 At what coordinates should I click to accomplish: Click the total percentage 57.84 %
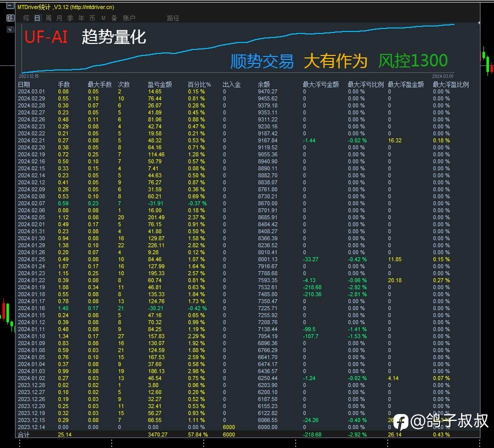198,435
